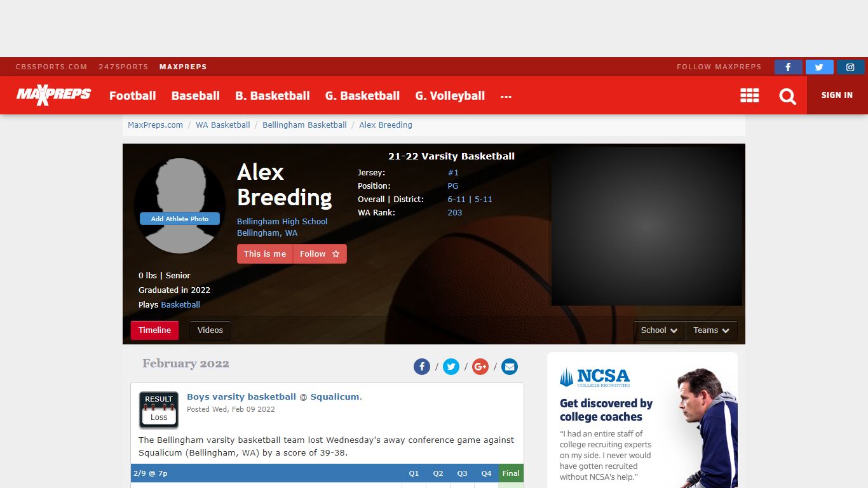Click the Final column header
The image size is (868, 488).
511,473
